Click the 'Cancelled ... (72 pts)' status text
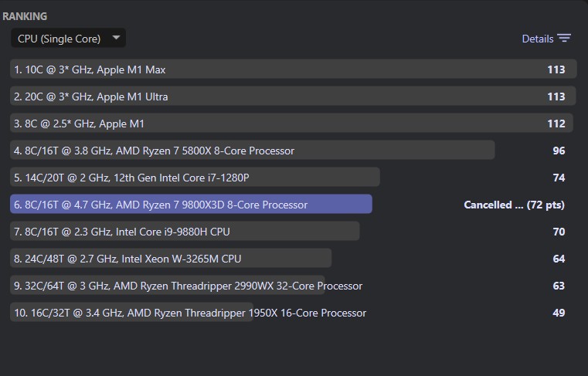This screenshot has width=588, height=376. [x=514, y=205]
